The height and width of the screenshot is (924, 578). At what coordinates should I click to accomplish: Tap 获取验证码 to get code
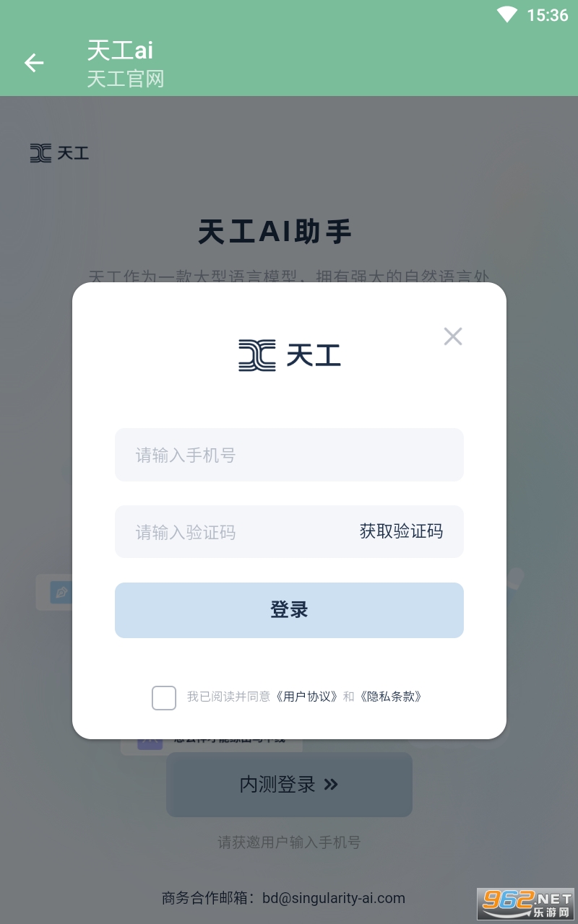pyautogui.click(x=401, y=532)
